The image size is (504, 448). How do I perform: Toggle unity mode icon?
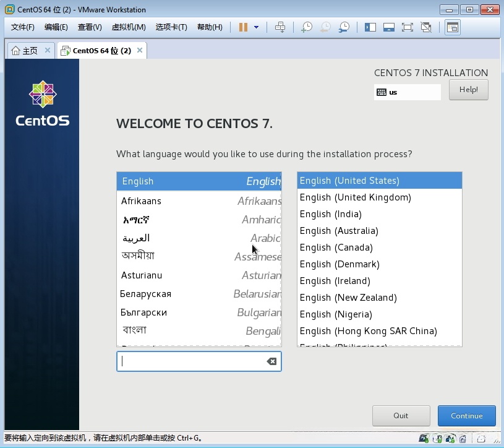coord(426,27)
